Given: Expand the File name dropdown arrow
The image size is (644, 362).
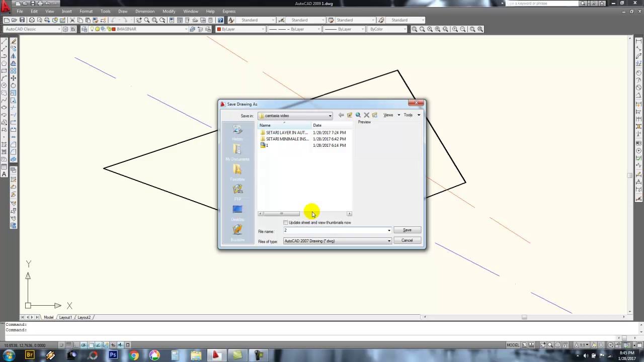Looking at the screenshot, I should point(389,231).
